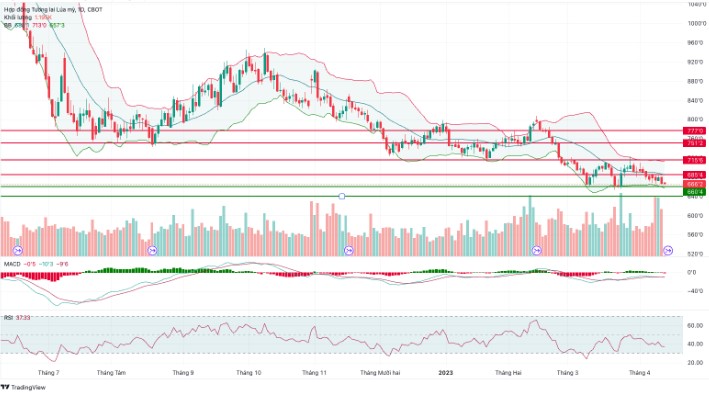Select the RSI indicator legend
709x395 pixels.
coord(17,318)
